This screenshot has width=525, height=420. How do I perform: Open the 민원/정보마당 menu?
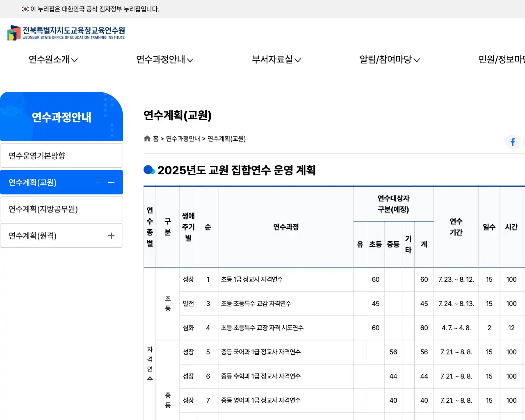click(x=501, y=60)
